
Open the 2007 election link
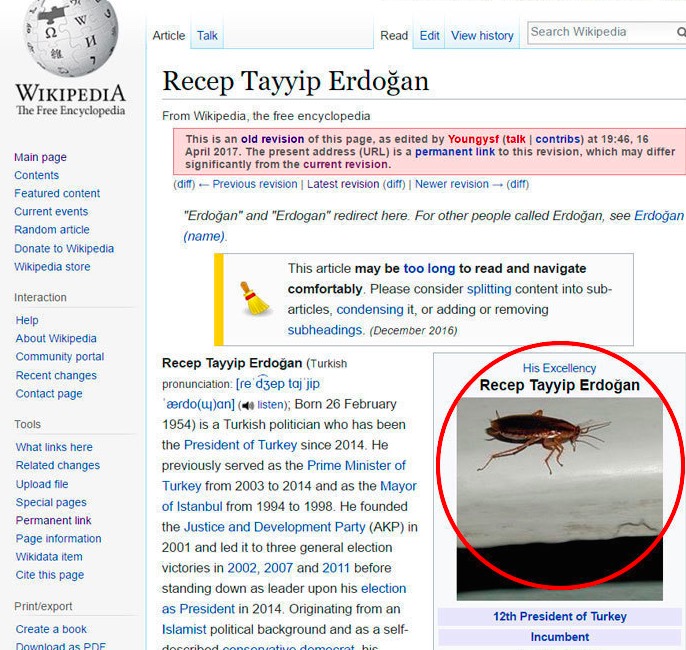click(278, 568)
